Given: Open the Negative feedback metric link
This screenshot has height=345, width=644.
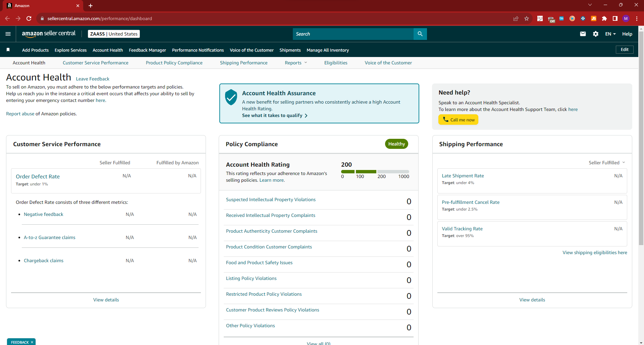Looking at the screenshot, I should click(x=44, y=214).
